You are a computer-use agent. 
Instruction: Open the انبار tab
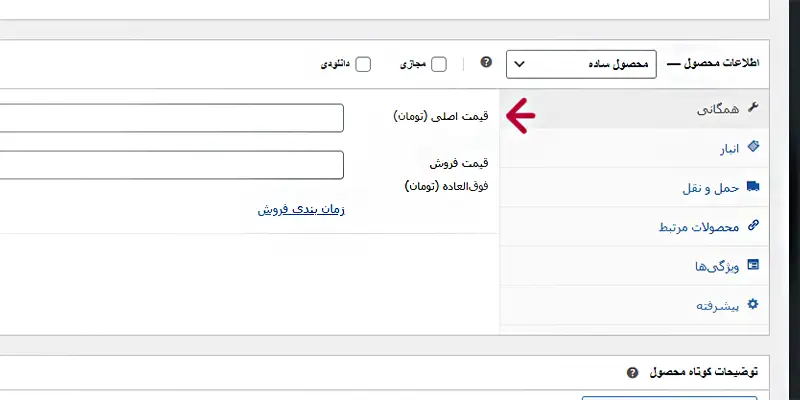pyautogui.click(x=724, y=147)
